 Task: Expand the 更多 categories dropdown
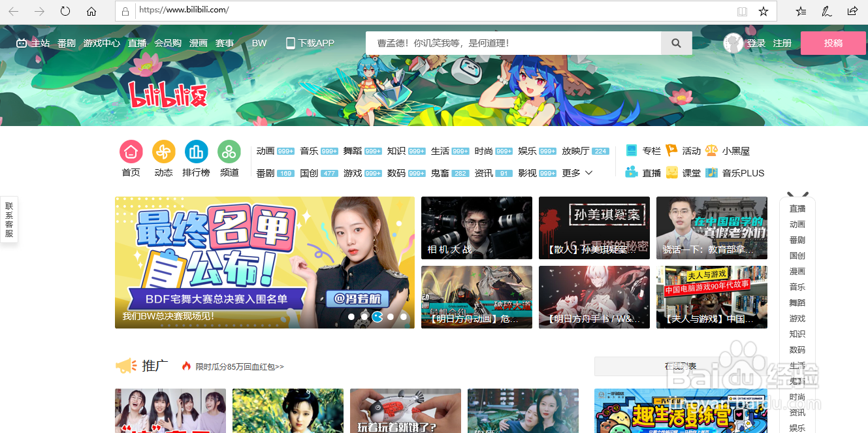(x=577, y=173)
